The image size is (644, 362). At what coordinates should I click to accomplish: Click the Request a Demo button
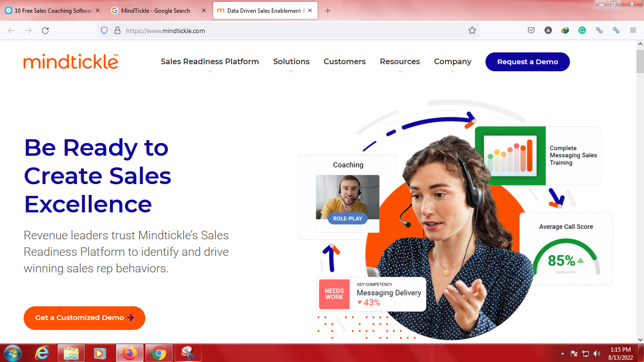point(527,62)
